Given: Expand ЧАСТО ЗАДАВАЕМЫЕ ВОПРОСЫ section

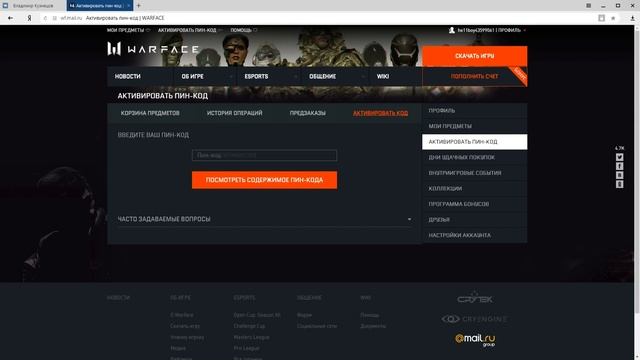Looking at the screenshot, I should pyautogui.click(x=264, y=219).
